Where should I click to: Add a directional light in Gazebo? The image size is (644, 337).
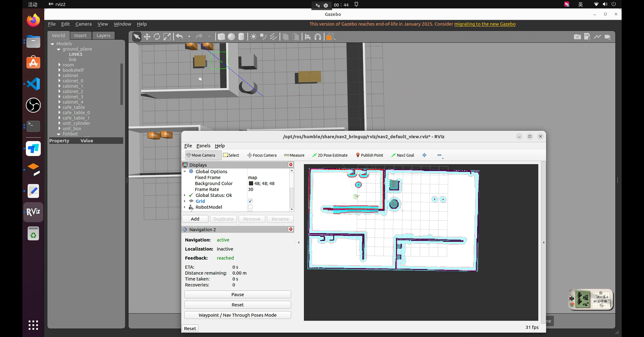[x=273, y=37]
